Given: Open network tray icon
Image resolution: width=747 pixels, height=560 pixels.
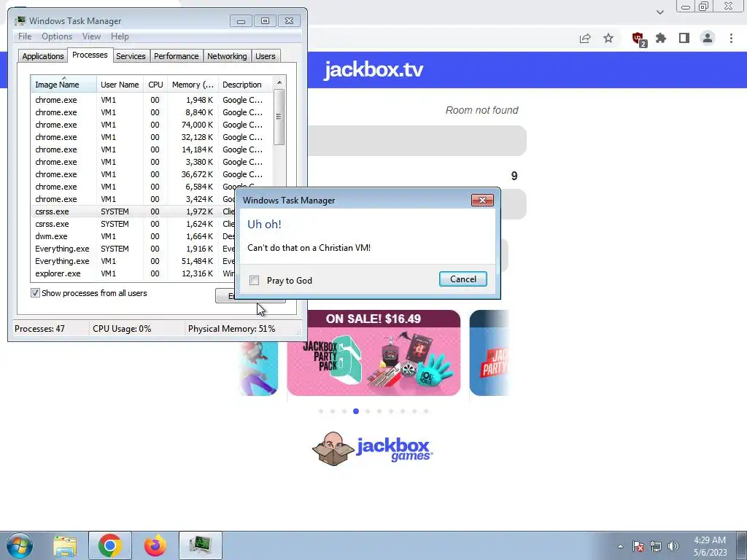Looking at the screenshot, I should click(x=656, y=546).
